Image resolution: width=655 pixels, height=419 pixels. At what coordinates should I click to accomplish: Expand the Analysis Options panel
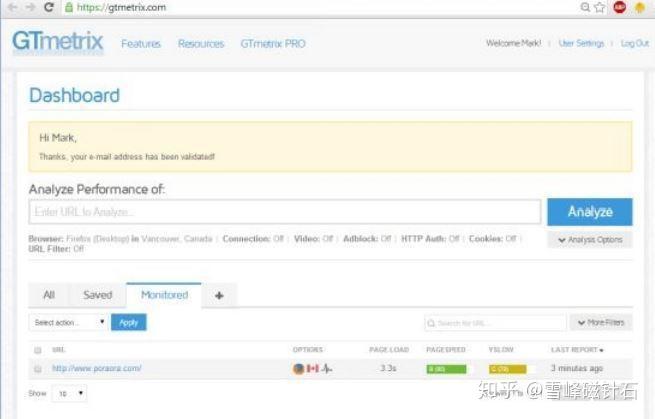click(590, 240)
